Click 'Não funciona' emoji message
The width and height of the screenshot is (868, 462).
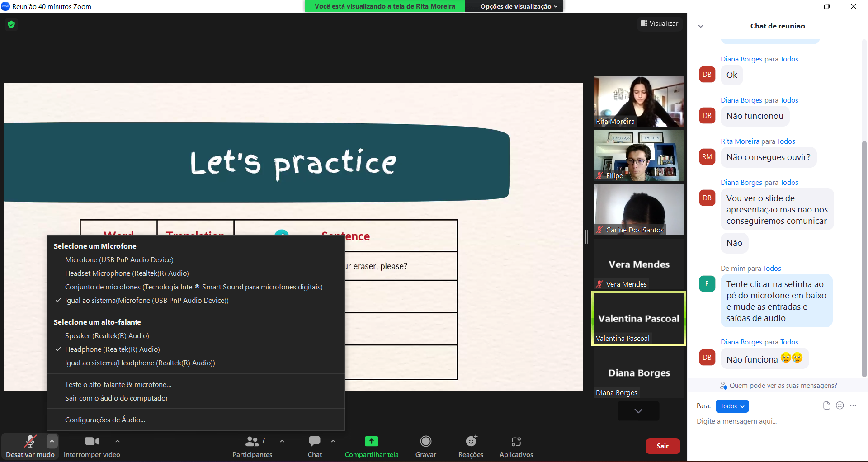point(764,359)
